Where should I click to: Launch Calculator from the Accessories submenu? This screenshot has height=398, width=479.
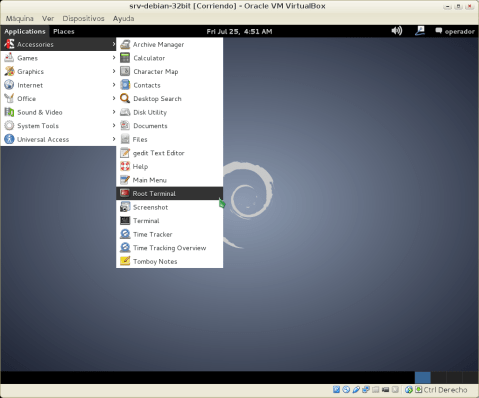coord(169,58)
